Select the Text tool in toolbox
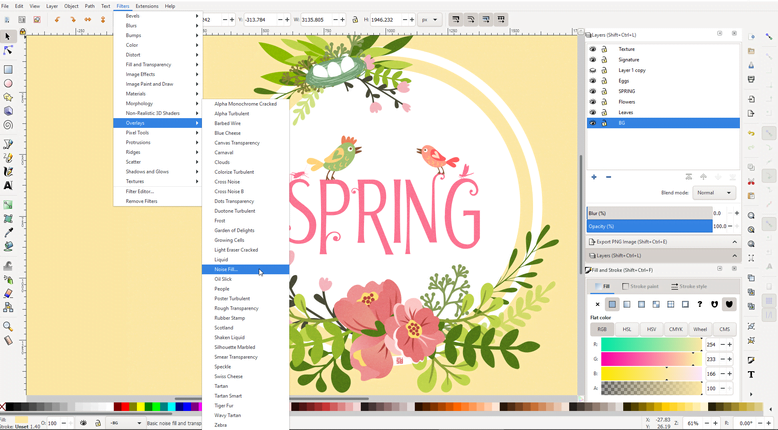This screenshot has width=778, height=430. [8, 185]
